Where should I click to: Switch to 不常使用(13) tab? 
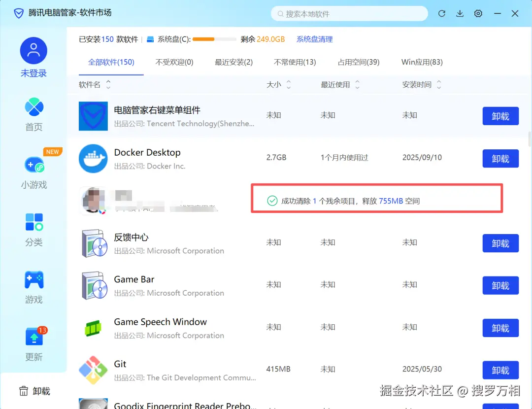[x=295, y=62]
